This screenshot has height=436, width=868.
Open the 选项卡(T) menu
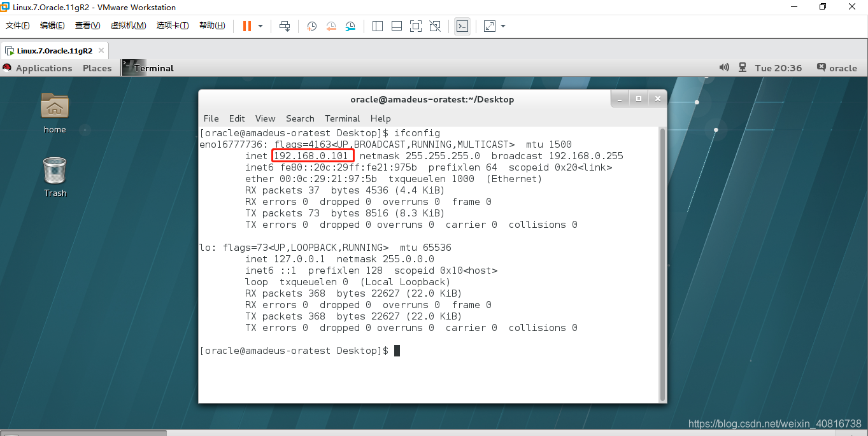tap(173, 25)
